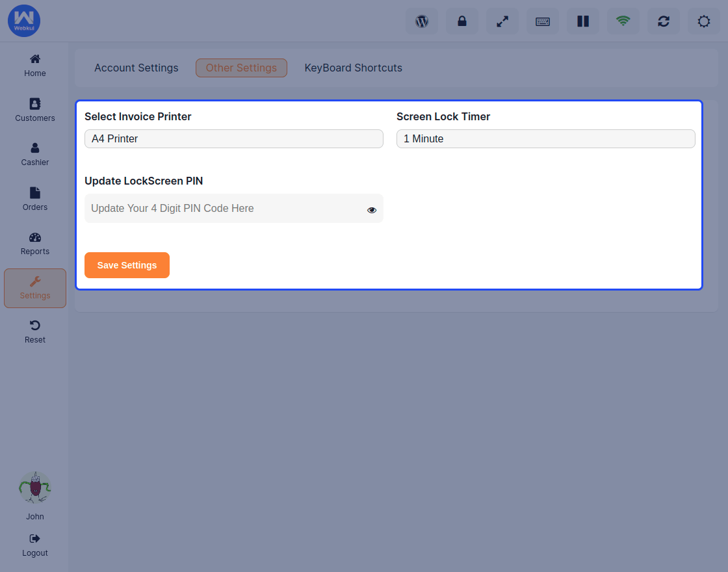
Task: Select the Settings sidebar item
Action: point(35,289)
